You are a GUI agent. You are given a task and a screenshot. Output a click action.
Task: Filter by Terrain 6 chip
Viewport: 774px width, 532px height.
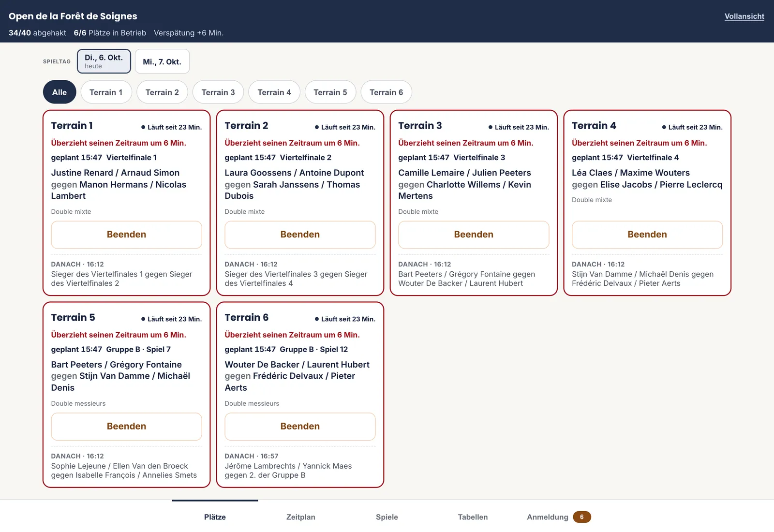pos(386,92)
